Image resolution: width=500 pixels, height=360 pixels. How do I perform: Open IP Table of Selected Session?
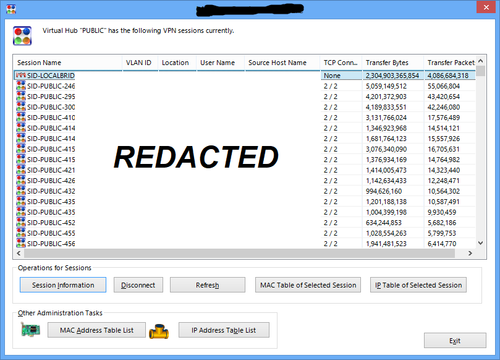pyautogui.click(x=418, y=285)
